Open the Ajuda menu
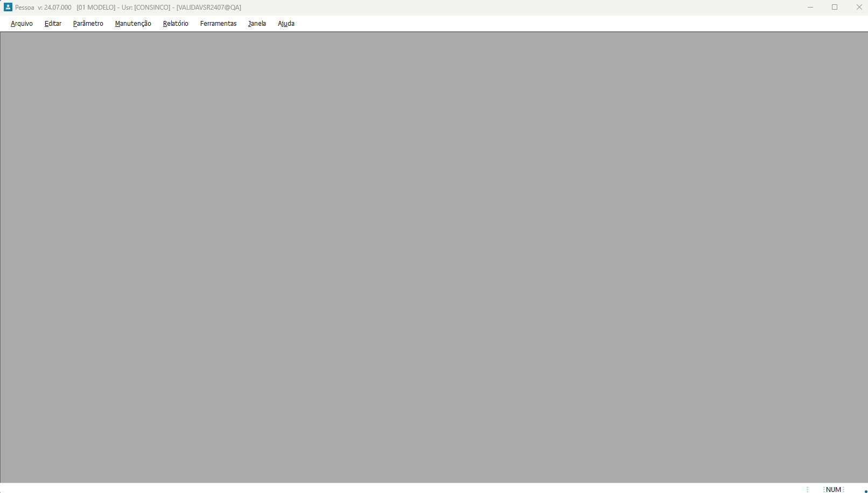 286,24
